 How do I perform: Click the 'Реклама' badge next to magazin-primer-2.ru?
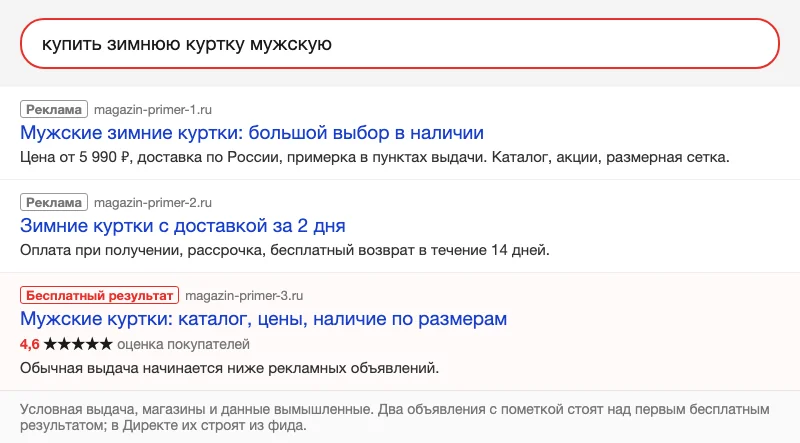click(x=54, y=202)
